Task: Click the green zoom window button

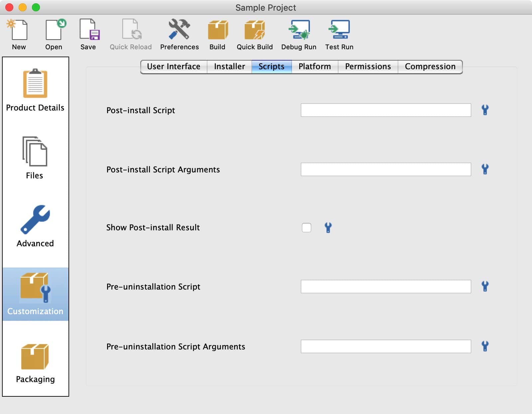Action: pyautogui.click(x=36, y=7)
